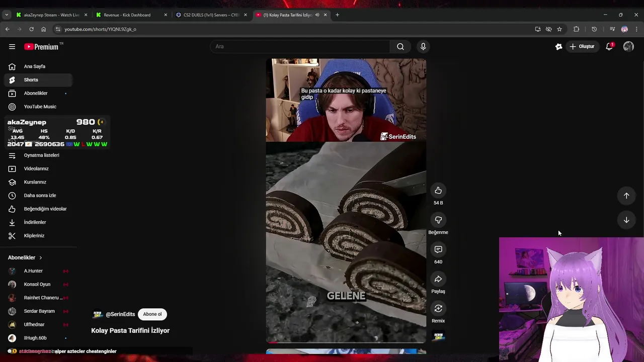This screenshot has height=362, width=644.
Task: Switch to Revenue - Kick Dashboard tab
Action: pyautogui.click(x=131, y=15)
